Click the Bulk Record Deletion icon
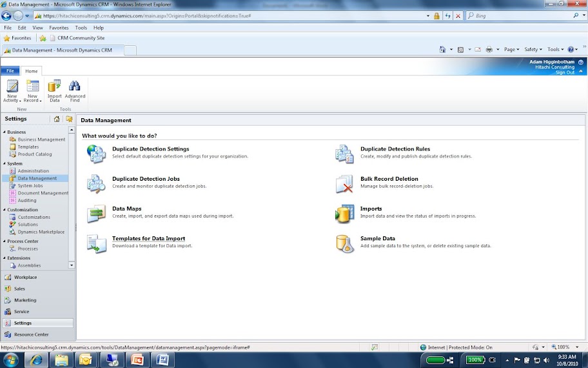The image size is (588, 368). 344,184
